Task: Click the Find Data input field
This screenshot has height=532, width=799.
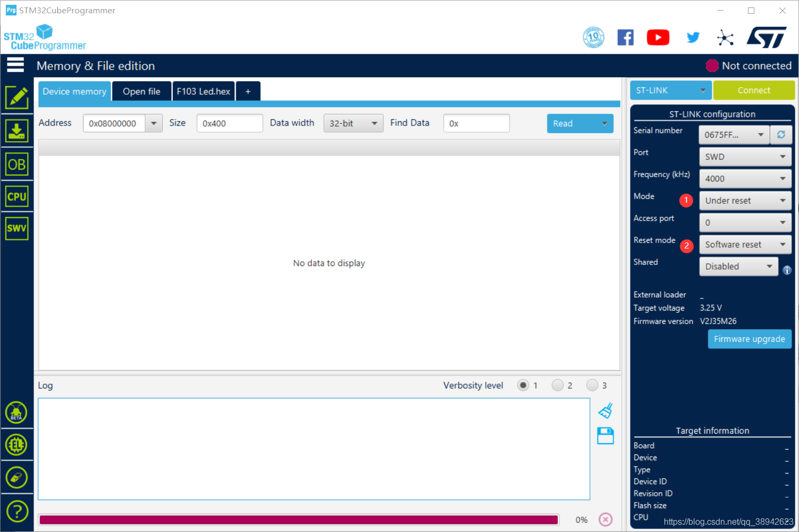Action: (x=476, y=123)
